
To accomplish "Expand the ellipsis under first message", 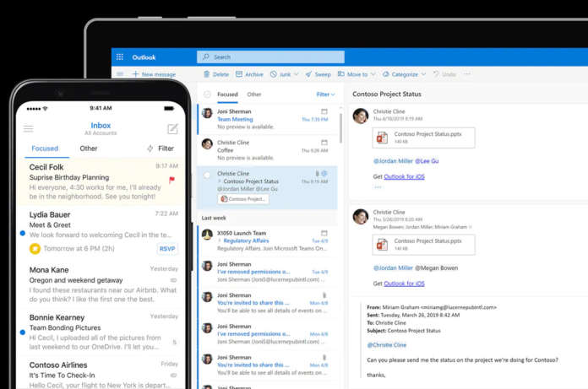I will point(378,186).
